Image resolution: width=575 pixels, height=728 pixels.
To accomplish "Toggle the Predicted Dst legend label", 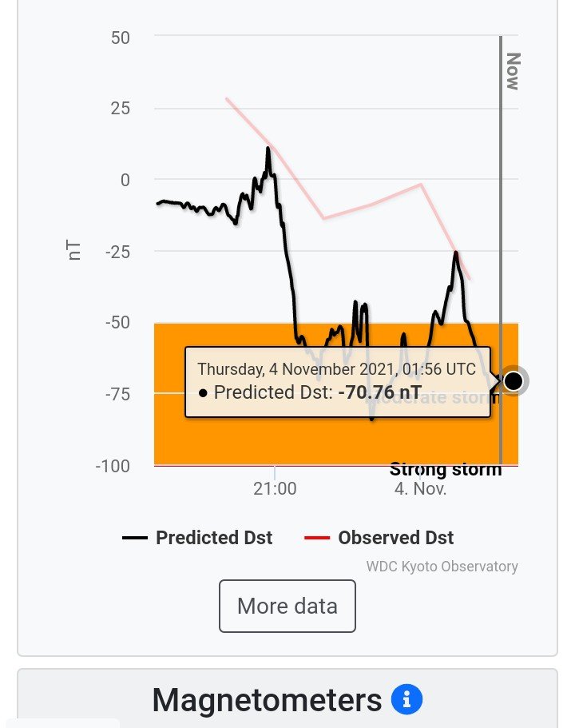I will pyautogui.click(x=214, y=538).
